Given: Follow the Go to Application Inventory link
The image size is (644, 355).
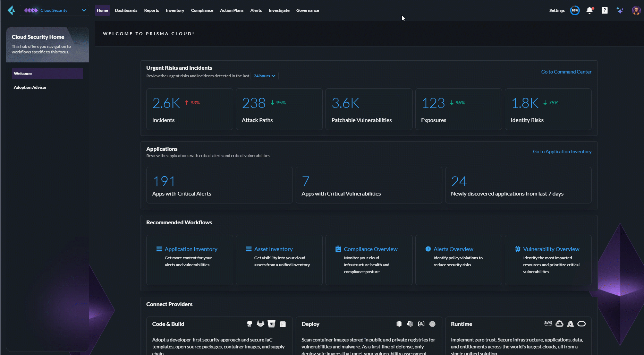Looking at the screenshot, I should [562, 151].
